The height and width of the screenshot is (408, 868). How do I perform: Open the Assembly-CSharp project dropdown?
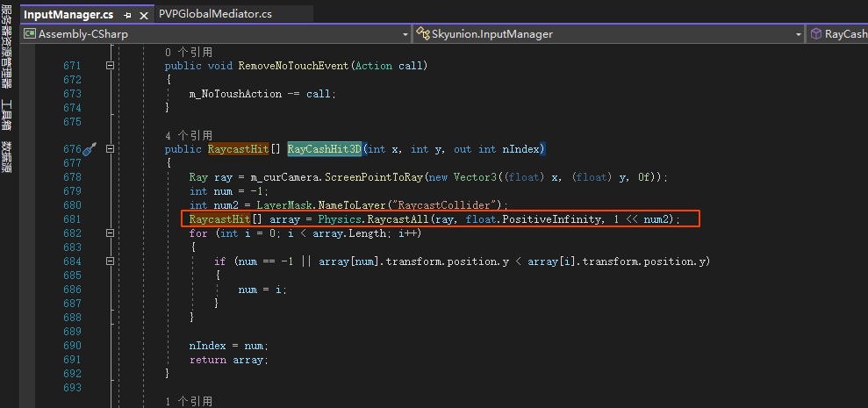coord(405,34)
